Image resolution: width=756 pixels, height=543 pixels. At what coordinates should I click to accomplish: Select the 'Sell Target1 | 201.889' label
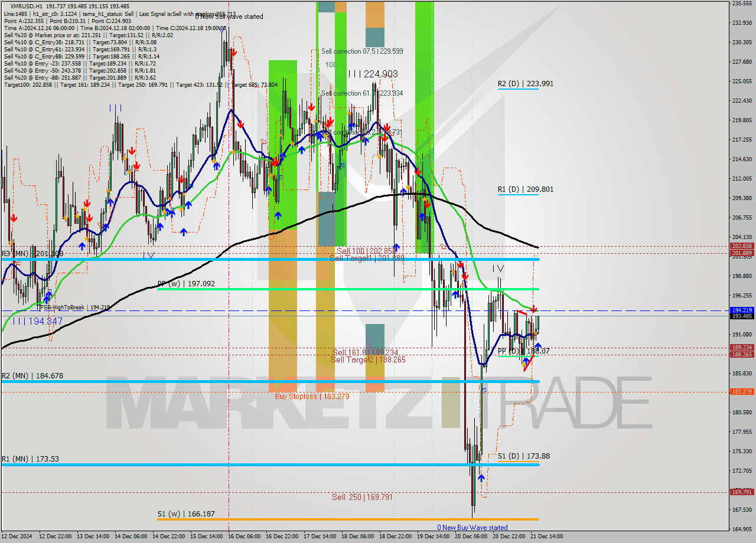click(x=367, y=258)
